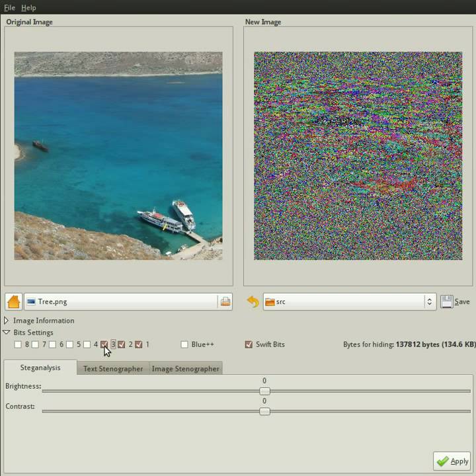Click the image file icon before Tree.png
This screenshot has width=476, height=476.
(31, 301)
